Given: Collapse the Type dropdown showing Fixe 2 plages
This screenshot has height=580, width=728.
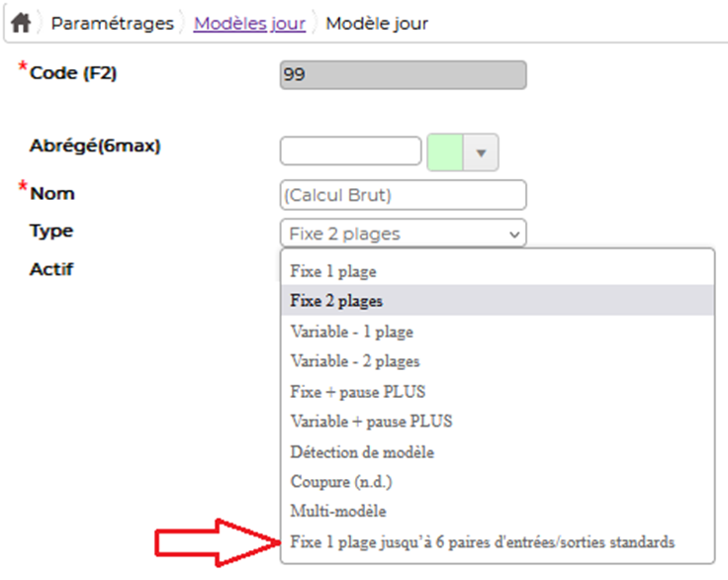Looking at the screenshot, I should pyautogui.click(x=403, y=234).
